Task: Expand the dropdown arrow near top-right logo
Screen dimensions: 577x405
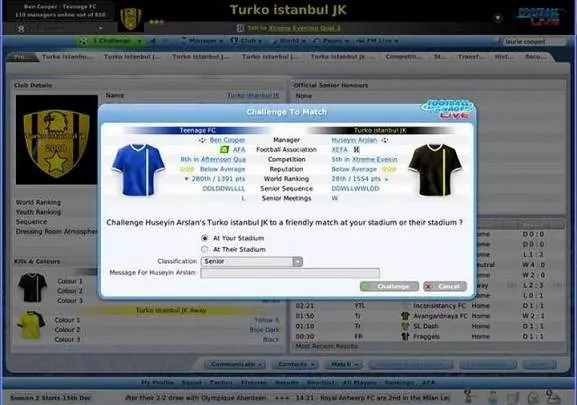Action: point(498,18)
